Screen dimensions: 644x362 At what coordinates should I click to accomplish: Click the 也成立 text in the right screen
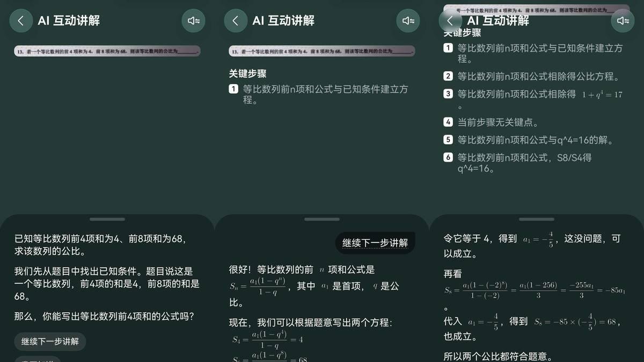[460, 337]
